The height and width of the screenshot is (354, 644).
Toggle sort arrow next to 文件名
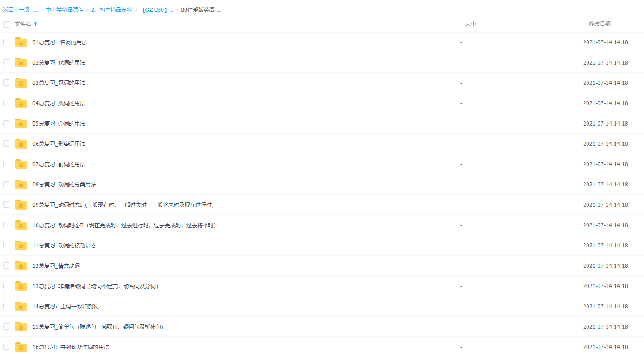pyautogui.click(x=36, y=24)
